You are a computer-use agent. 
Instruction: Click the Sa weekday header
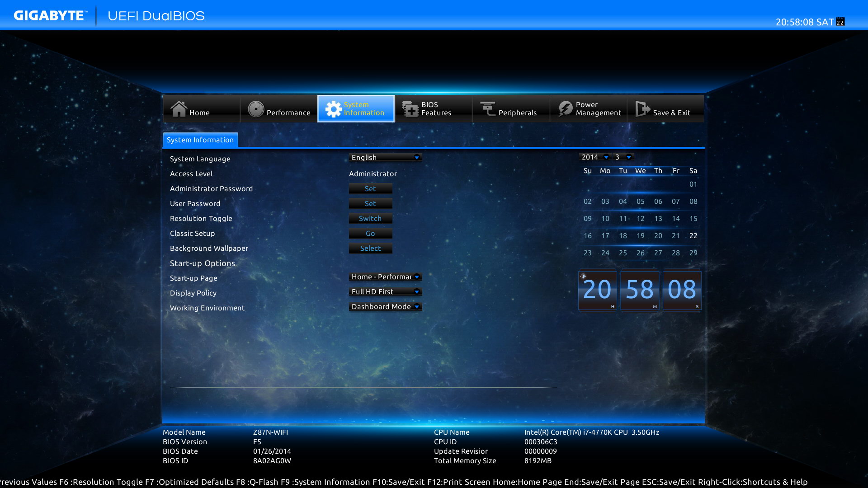click(x=693, y=170)
